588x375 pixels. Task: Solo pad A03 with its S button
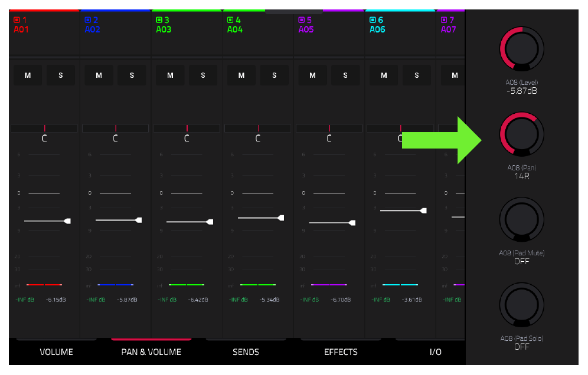(x=203, y=75)
